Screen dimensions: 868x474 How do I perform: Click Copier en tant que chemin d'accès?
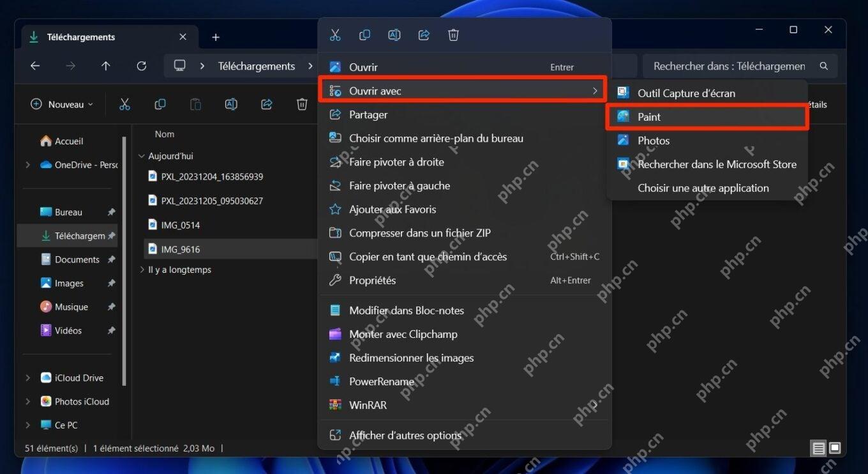[465, 256]
